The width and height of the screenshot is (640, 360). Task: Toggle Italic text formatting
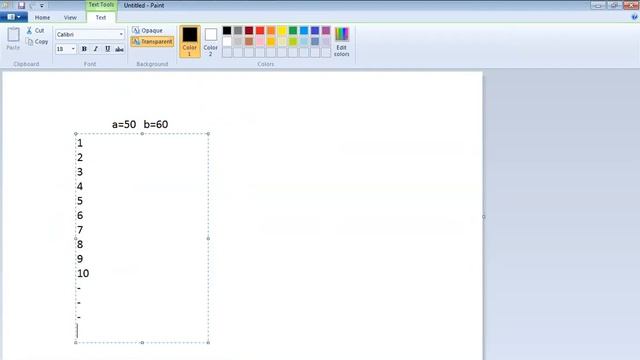pos(96,49)
